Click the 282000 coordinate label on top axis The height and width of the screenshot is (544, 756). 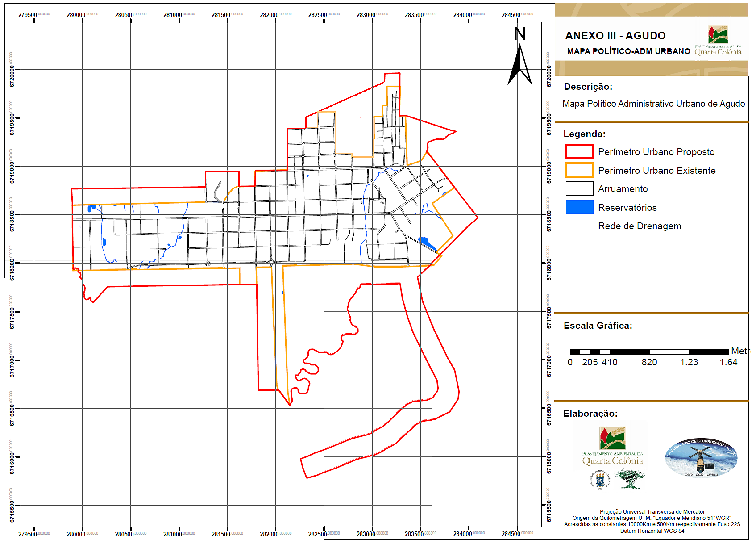click(x=270, y=15)
